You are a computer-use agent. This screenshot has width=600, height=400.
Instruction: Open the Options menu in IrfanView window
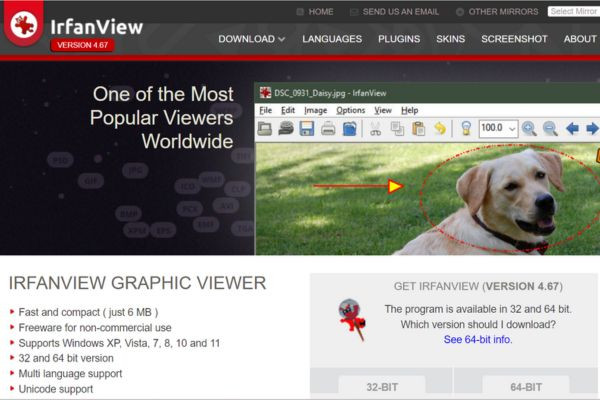click(351, 111)
